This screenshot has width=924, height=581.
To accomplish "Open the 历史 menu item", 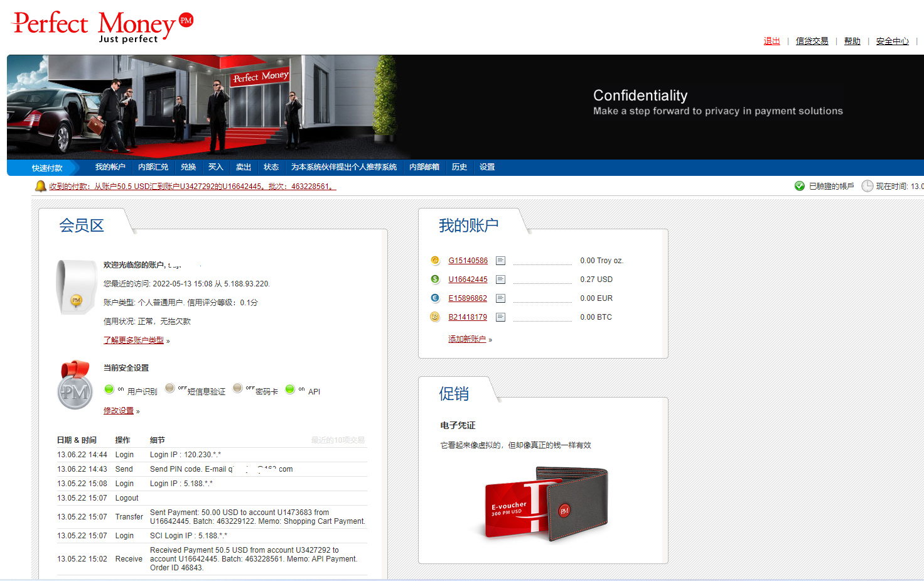I will pyautogui.click(x=459, y=167).
